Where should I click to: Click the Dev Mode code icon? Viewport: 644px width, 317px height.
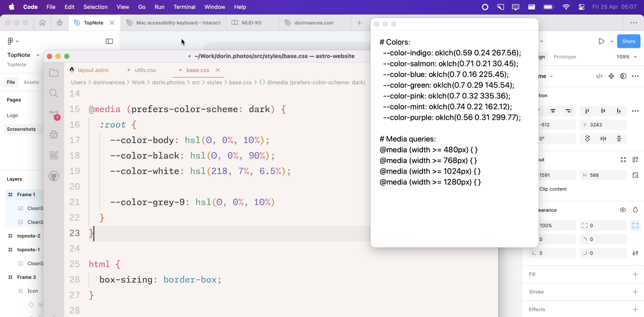599,76
